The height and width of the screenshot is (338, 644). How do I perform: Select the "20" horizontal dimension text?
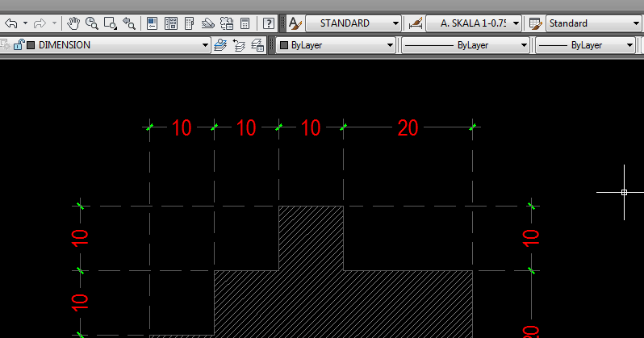(x=408, y=128)
